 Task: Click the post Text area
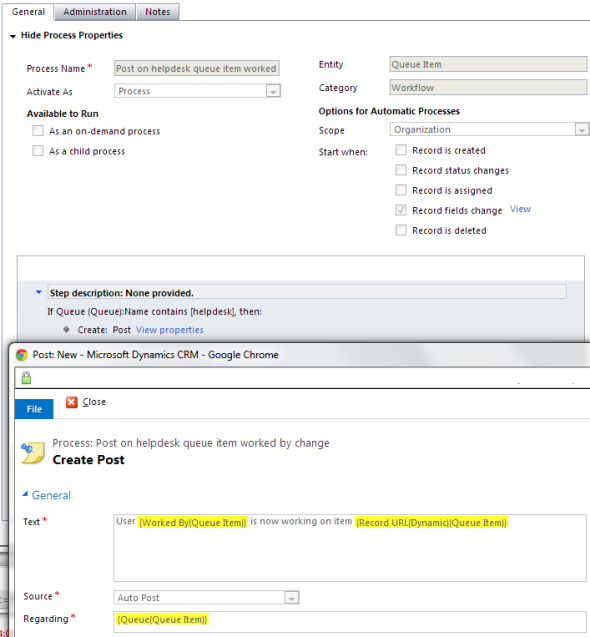tap(349, 548)
